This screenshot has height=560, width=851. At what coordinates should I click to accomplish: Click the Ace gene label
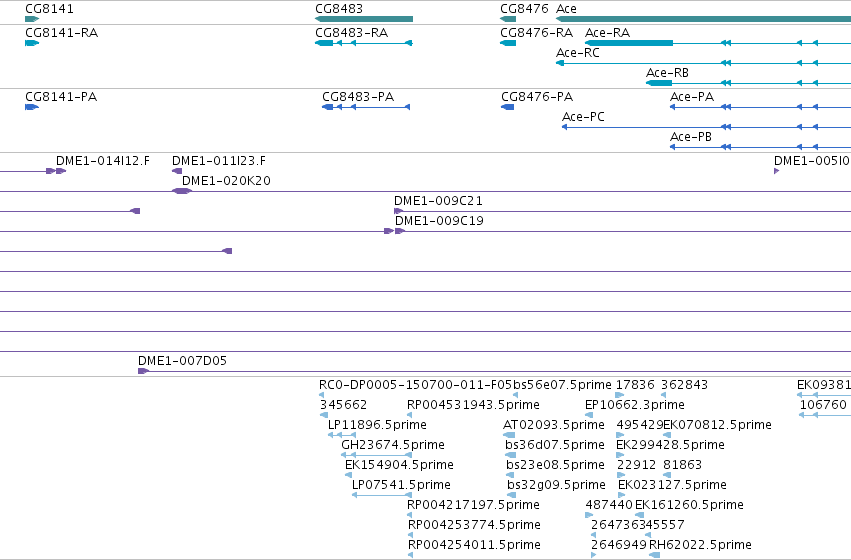click(x=566, y=9)
